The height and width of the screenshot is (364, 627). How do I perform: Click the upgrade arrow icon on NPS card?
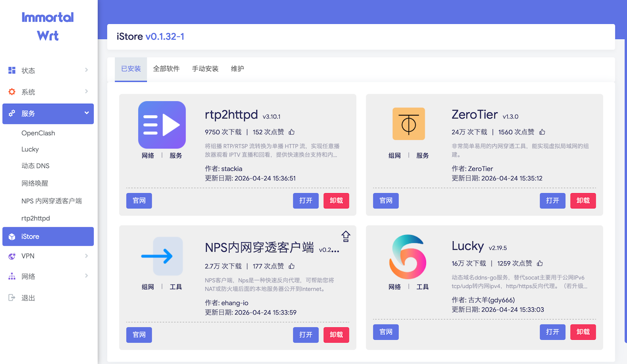(346, 236)
